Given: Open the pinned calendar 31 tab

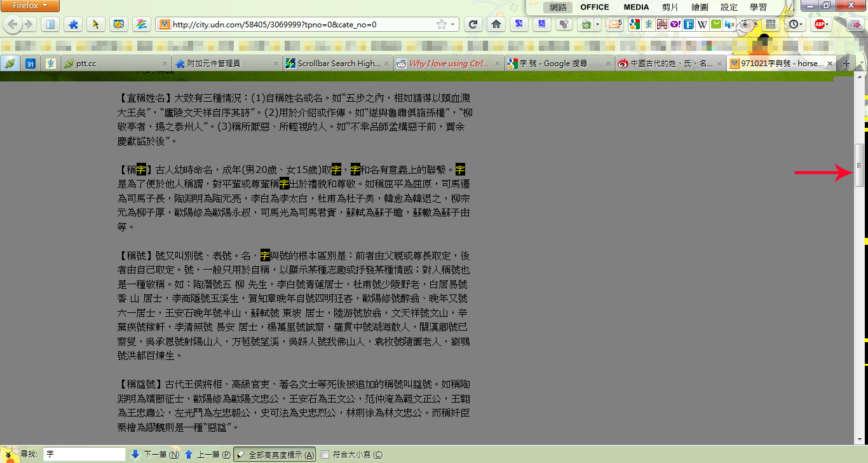Looking at the screenshot, I should point(30,64).
